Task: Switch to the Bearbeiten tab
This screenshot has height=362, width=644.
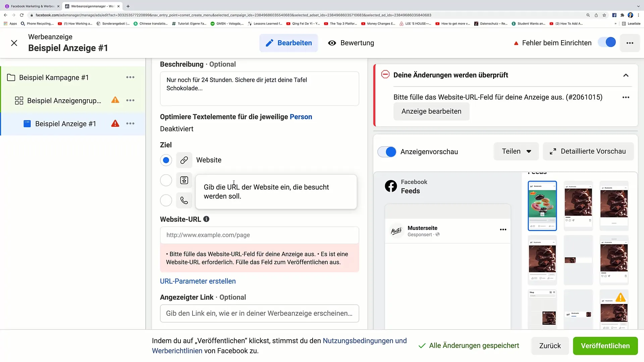Action: coord(288,43)
